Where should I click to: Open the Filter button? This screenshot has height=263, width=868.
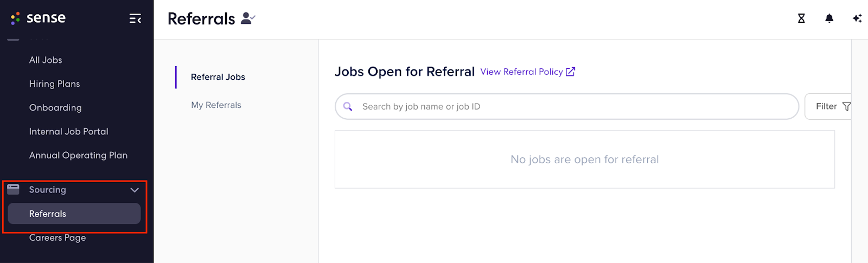(x=828, y=106)
